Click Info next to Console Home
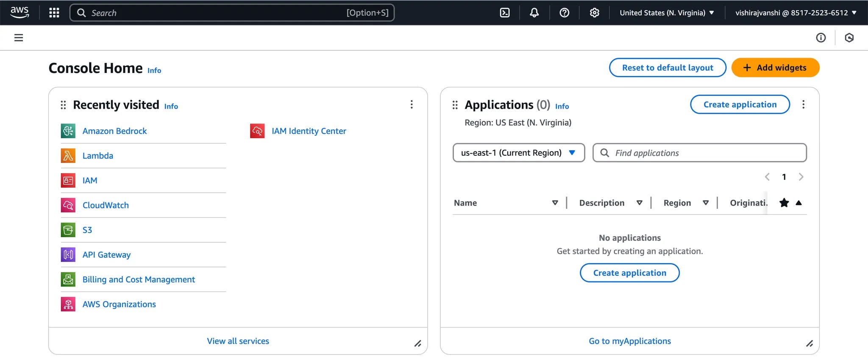Image resolution: width=868 pixels, height=362 pixels. click(154, 70)
